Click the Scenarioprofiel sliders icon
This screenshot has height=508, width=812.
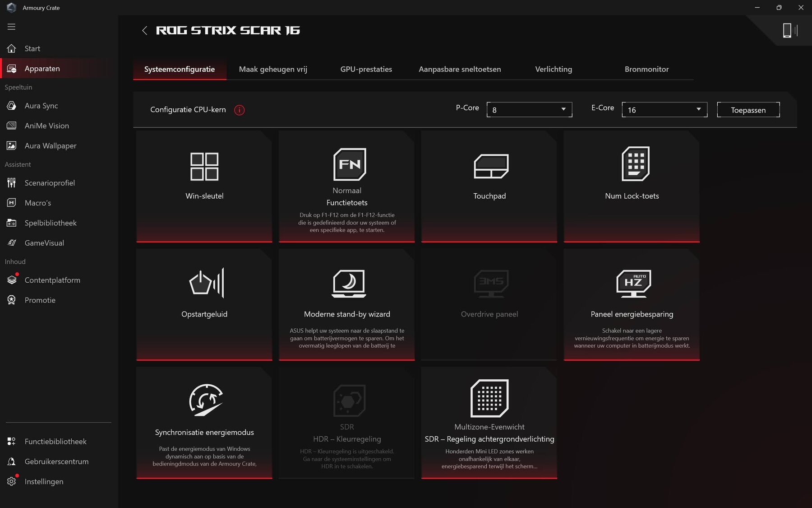pos(11,183)
